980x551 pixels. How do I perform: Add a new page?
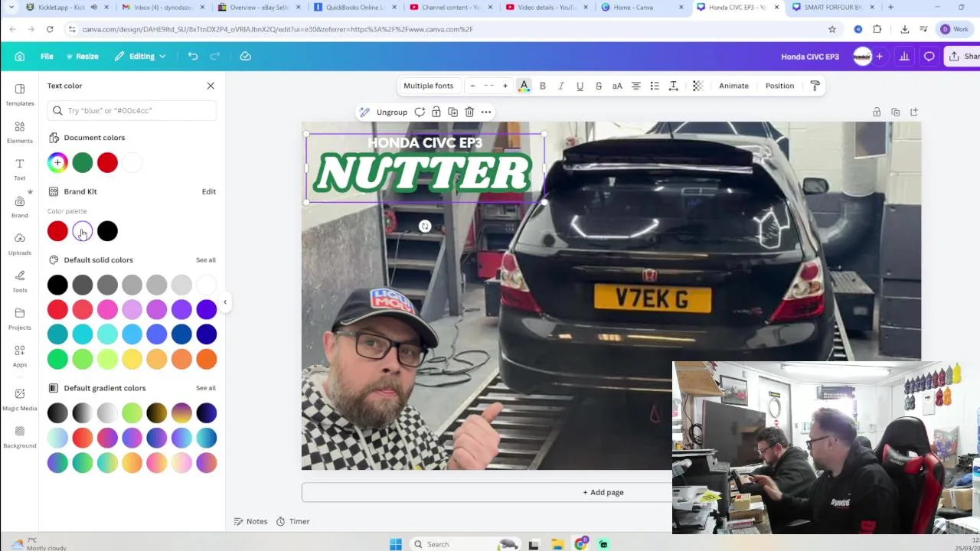[603, 492]
